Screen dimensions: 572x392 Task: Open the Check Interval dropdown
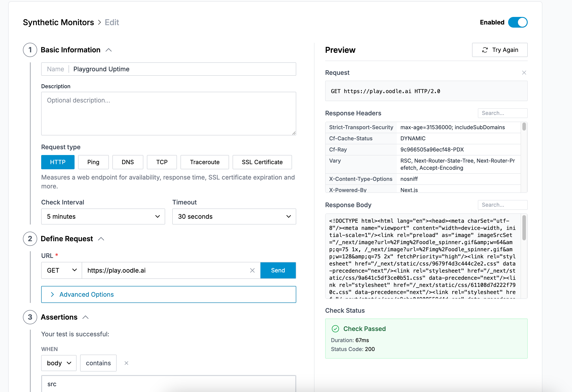(103, 216)
